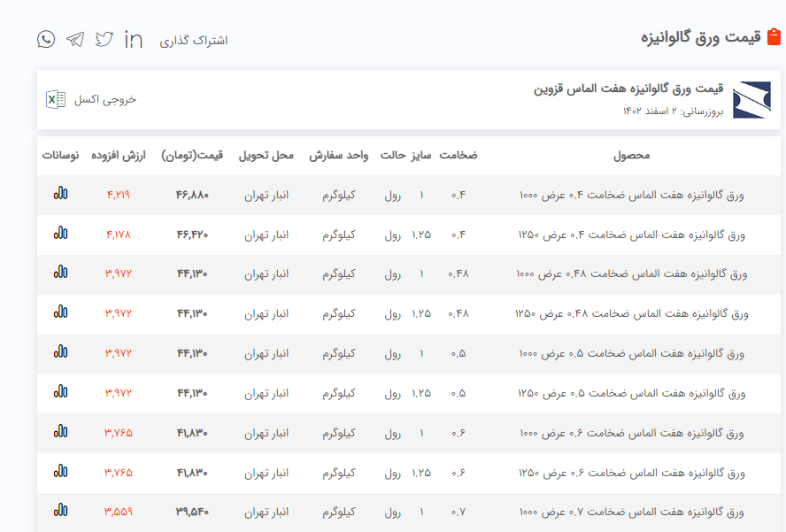
Task: Open product ورق گالوانیزه ضخامت ۰.۴ عرض ۱۰۰۰
Action: 631,195
